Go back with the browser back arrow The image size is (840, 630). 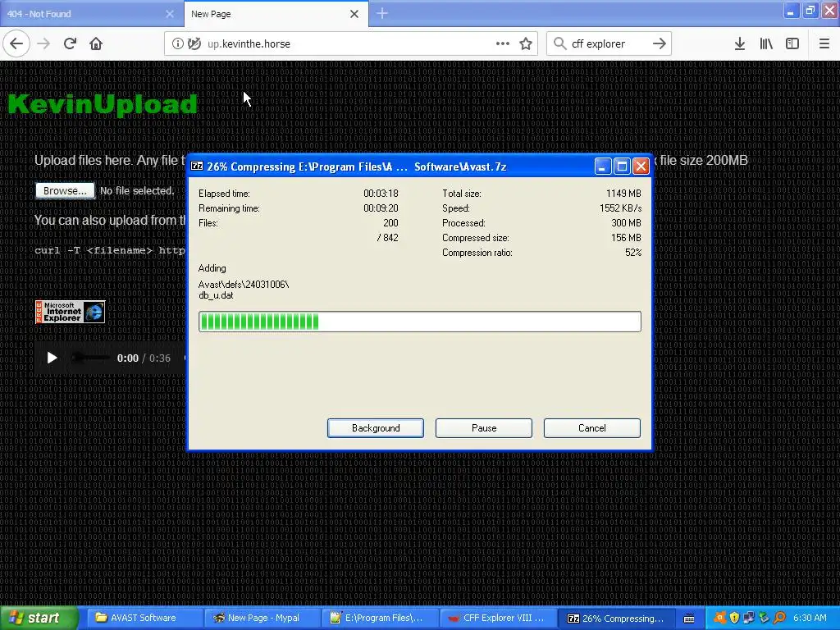[x=16, y=43]
